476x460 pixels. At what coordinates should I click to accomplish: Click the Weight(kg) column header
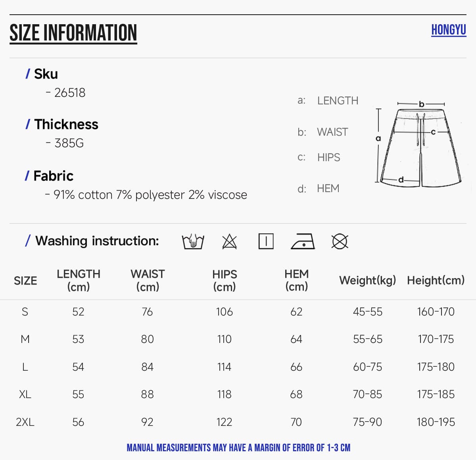pyautogui.click(x=368, y=280)
